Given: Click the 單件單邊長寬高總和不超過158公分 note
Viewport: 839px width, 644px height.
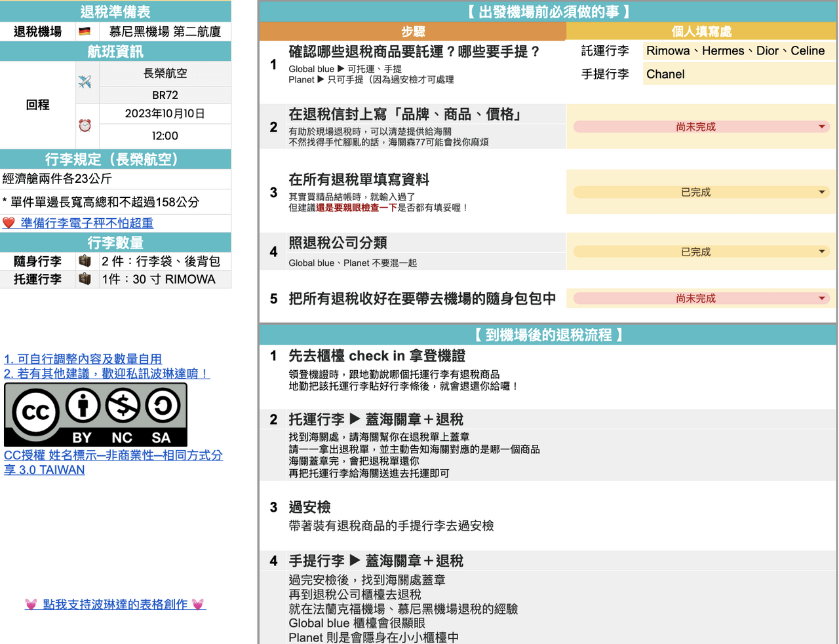Looking at the screenshot, I should point(115,202).
